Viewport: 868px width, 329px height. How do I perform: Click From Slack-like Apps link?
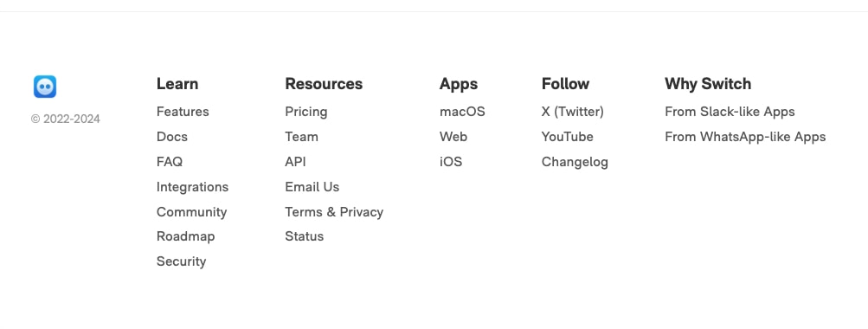click(730, 112)
